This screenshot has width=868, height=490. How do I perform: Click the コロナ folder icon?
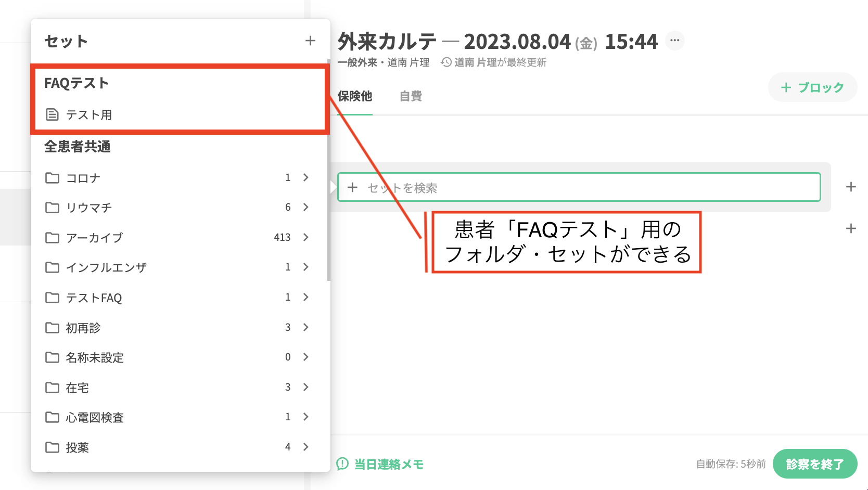(x=52, y=178)
